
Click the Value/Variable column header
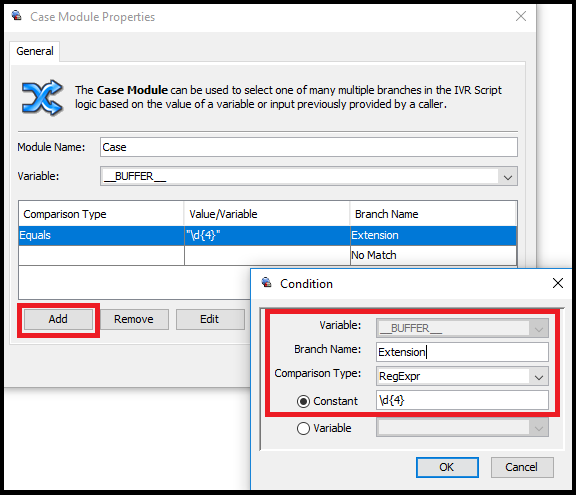[267, 214]
